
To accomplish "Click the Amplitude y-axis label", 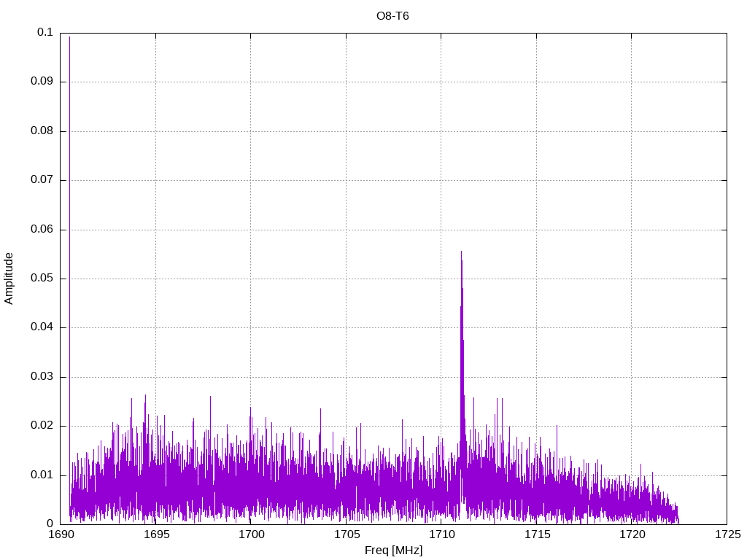I will coord(9,278).
